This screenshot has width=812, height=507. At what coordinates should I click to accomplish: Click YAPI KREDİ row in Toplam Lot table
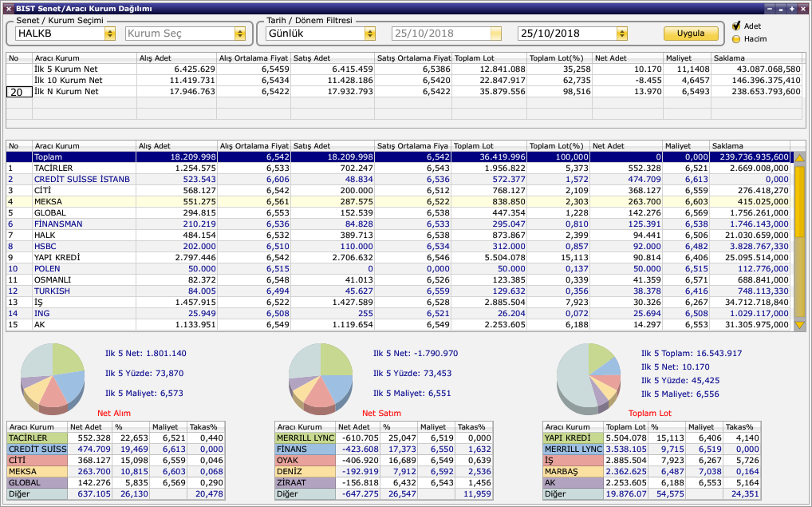click(x=652, y=438)
